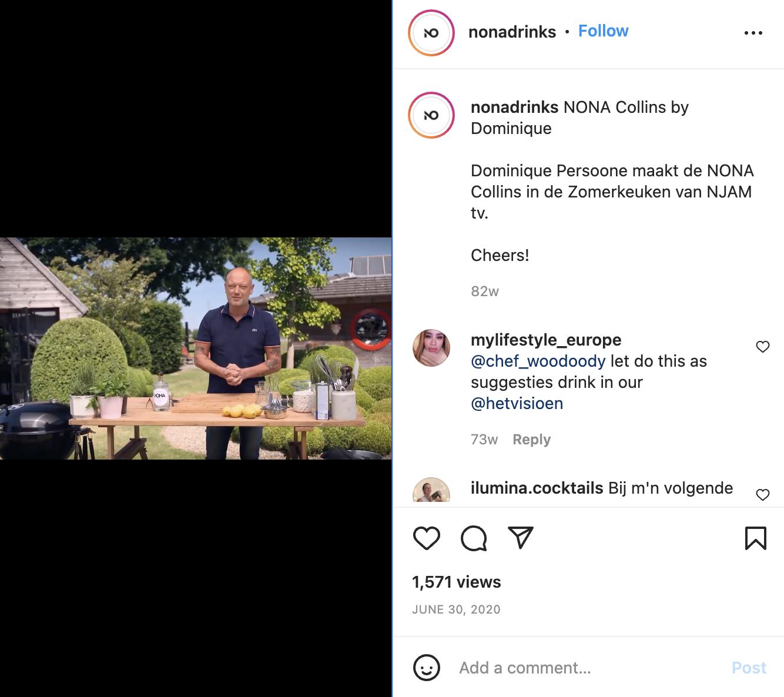Image resolution: width=784 pixels, height=697 pixels.
Task: Open the comment speech bubble icon
Action: pyautogui.click(x=474, y=538)
